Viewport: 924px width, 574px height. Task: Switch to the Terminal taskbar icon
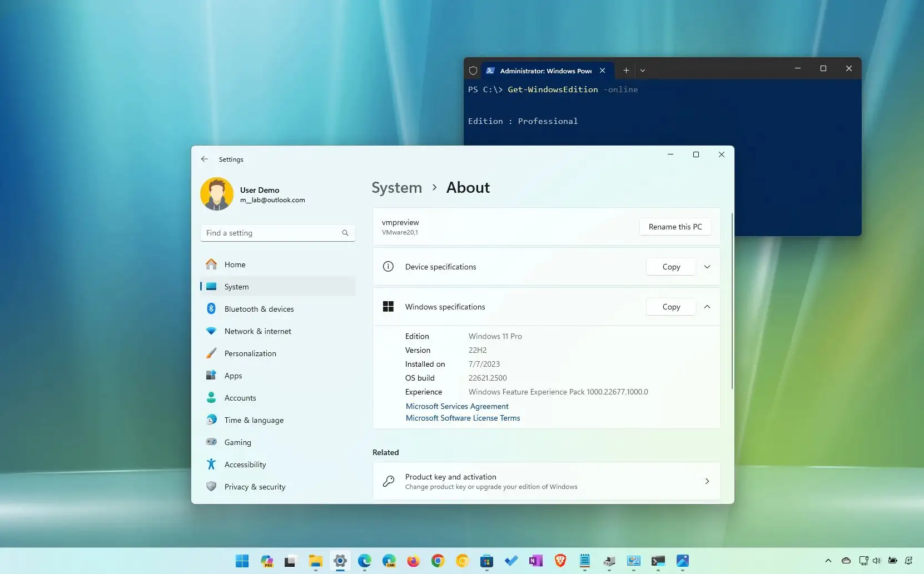(x=658, y=561)
